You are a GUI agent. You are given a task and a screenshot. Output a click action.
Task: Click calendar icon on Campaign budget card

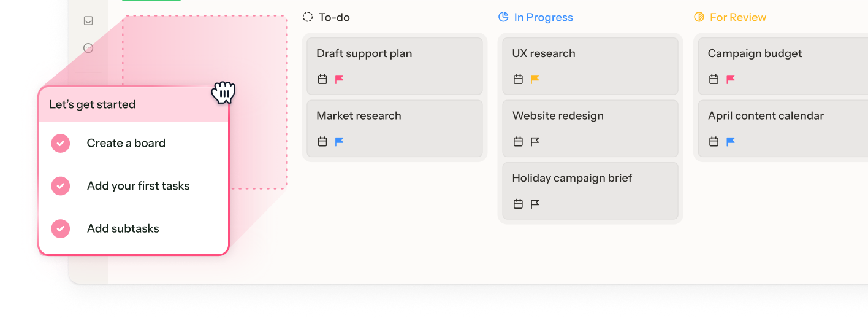point(714,79)
